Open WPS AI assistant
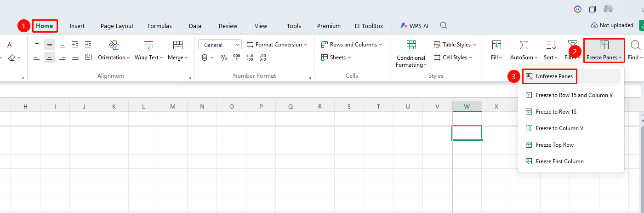The image size is (644, 213). [414, 26]
